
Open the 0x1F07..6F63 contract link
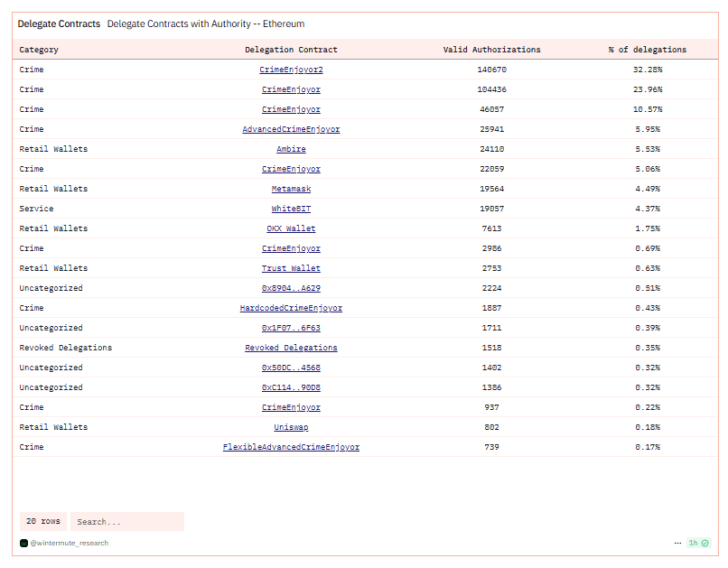[x=291, y=328]
